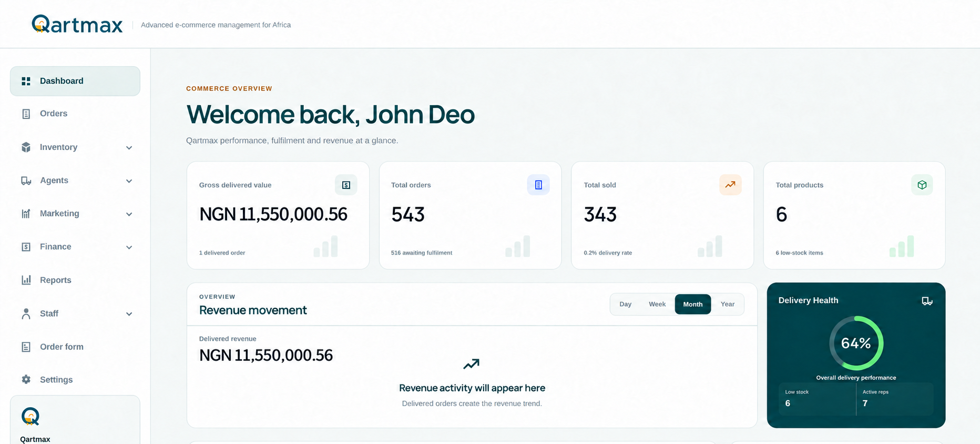Expand the Inventory submenu chevron
980x444 pixels.
[x=129, y=148]
